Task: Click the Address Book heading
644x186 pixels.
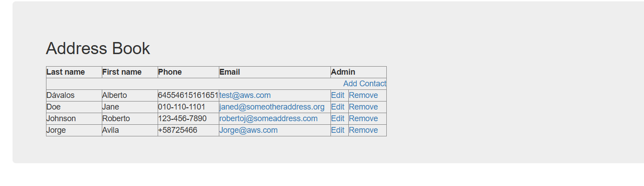Action: tap(98, 48)
